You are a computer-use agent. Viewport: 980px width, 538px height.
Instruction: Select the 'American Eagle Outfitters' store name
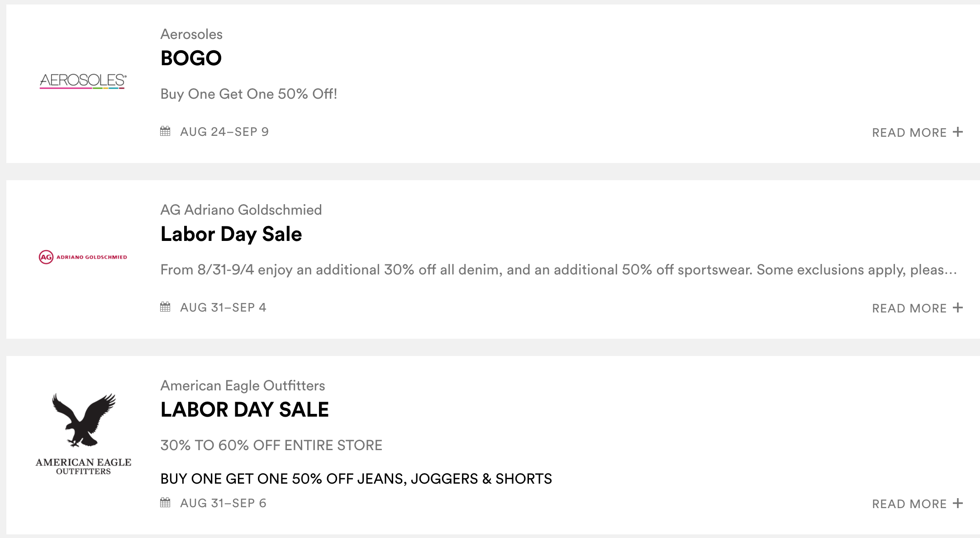tap(243, 386)
